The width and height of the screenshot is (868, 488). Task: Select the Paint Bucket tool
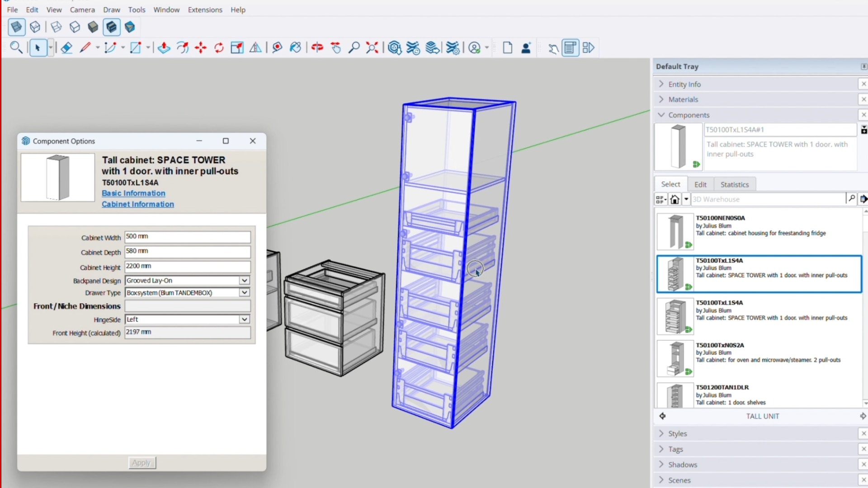coord(295,48)
